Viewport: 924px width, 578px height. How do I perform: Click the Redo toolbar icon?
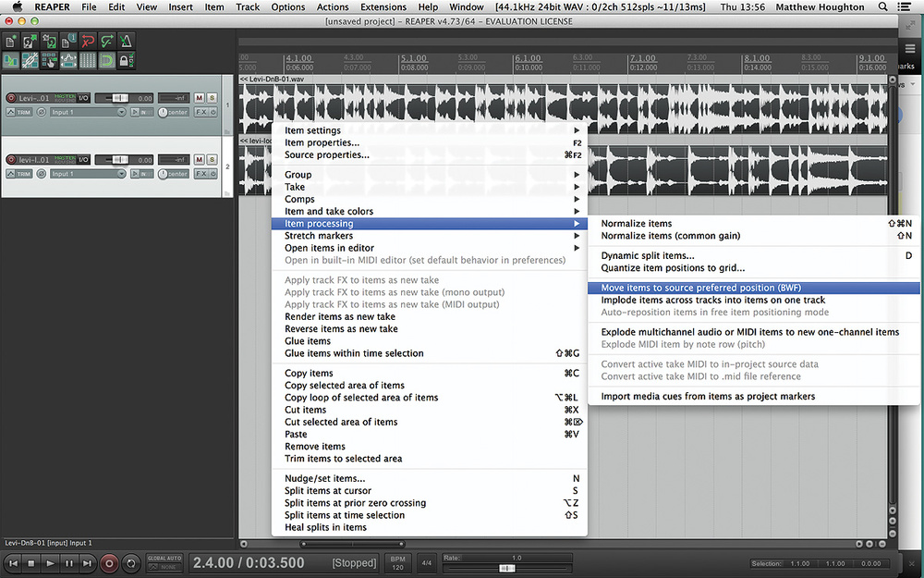(106, 42)
